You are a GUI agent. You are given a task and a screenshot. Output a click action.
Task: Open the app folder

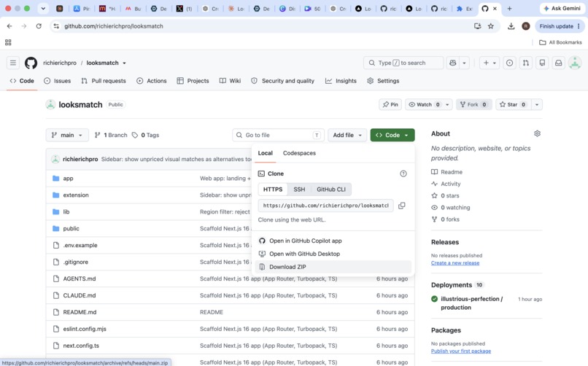tap(68, 179)
